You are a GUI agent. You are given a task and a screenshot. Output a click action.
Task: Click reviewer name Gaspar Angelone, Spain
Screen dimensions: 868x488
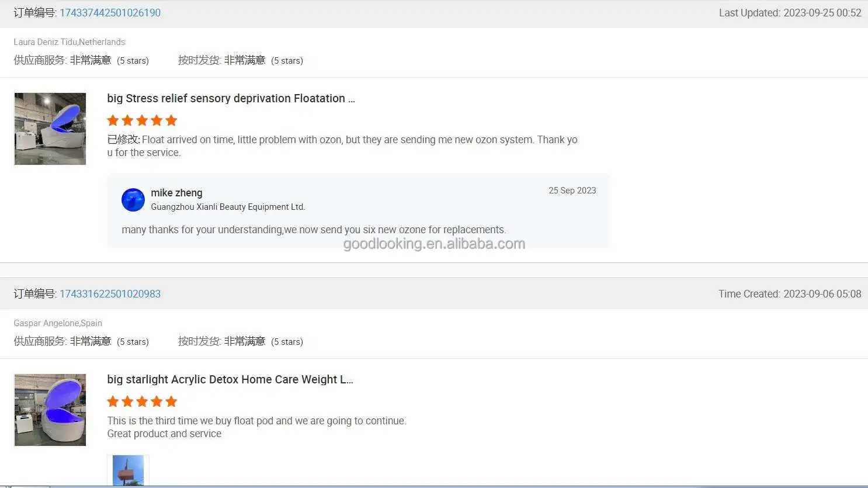58,323
